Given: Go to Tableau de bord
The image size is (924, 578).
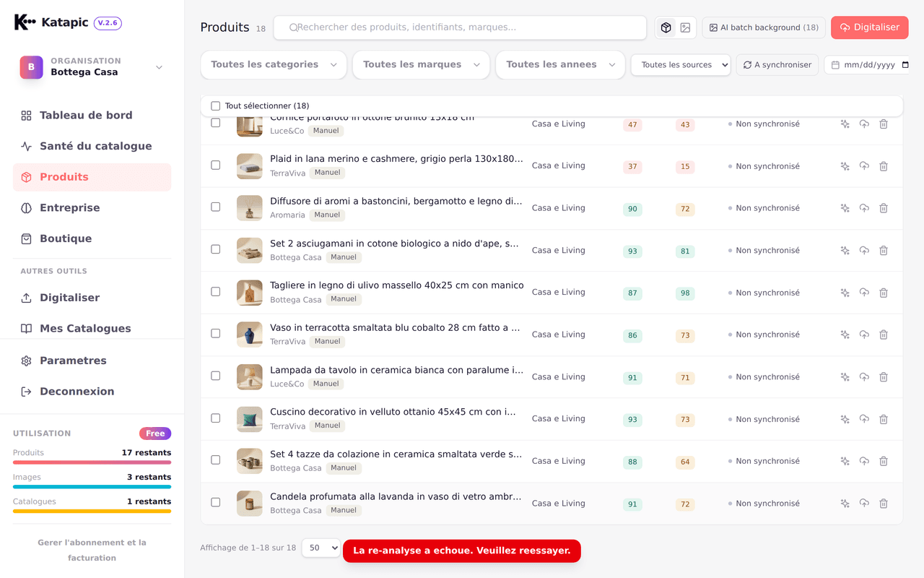Looking at the screenshot, I should [x=92, y=116].
